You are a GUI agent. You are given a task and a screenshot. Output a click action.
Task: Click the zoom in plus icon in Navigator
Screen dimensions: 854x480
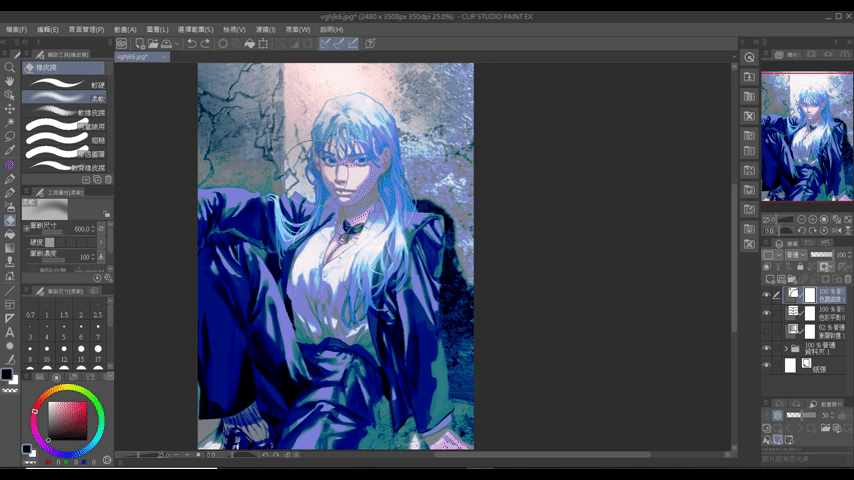click(813, 219)
